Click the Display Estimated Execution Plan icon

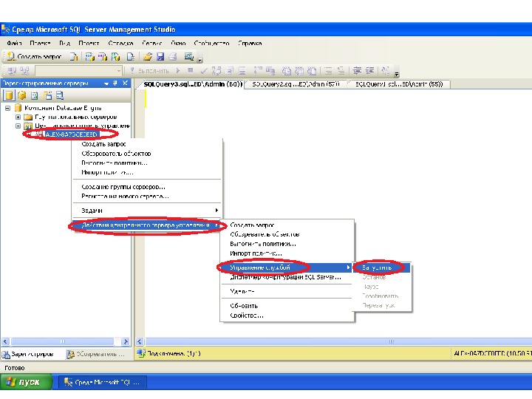[x=216, y=71]
